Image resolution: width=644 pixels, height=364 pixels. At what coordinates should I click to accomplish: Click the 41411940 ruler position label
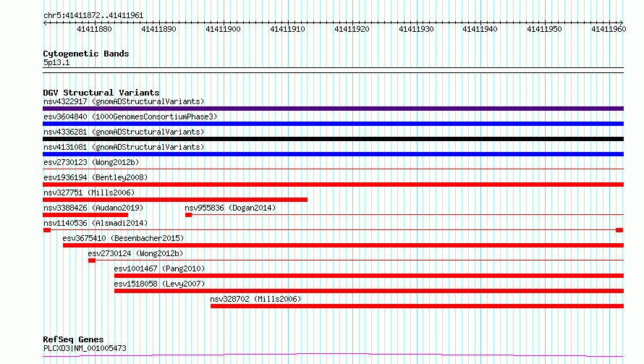(x=480, y=29)
